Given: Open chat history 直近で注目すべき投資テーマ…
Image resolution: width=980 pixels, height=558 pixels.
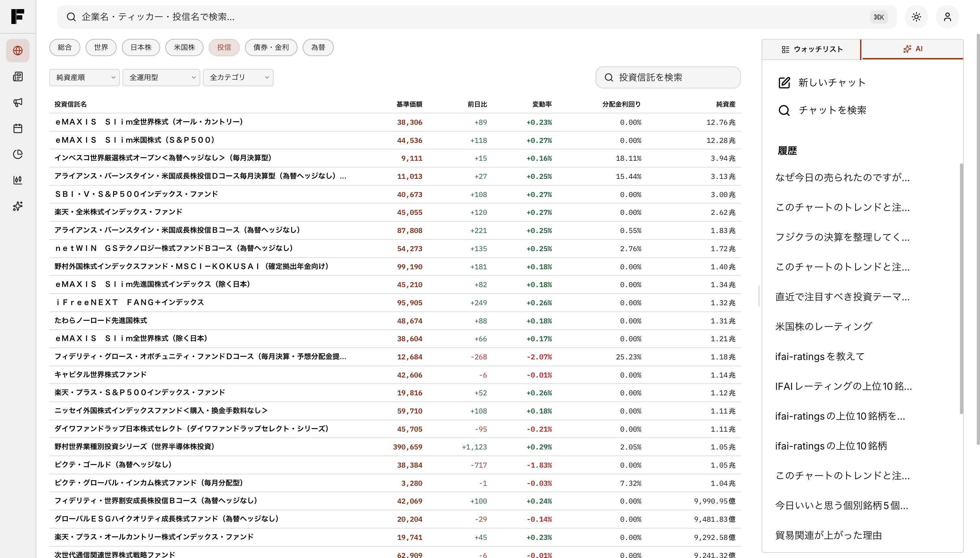Looking at the screenshot, I should point(842,296).
